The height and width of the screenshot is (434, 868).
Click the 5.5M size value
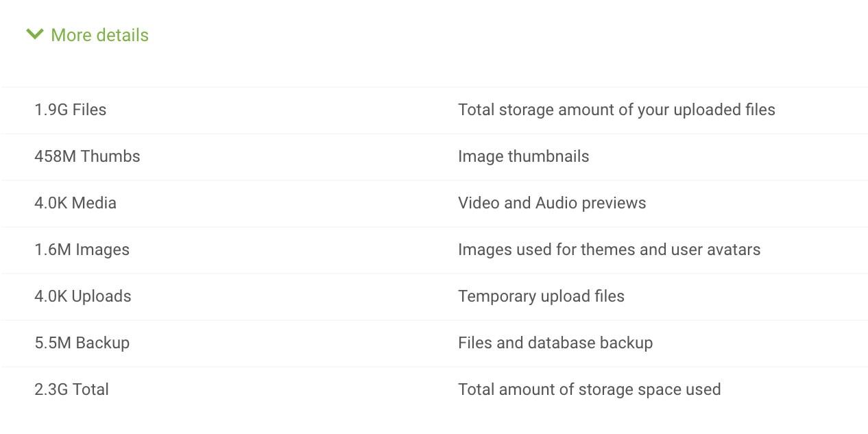pyautogui.click(x=53, y=343)
